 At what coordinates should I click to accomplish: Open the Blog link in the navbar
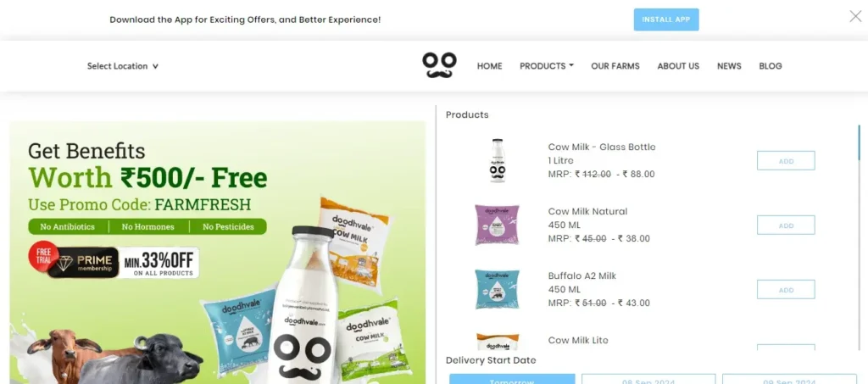(x=770, y=66)
